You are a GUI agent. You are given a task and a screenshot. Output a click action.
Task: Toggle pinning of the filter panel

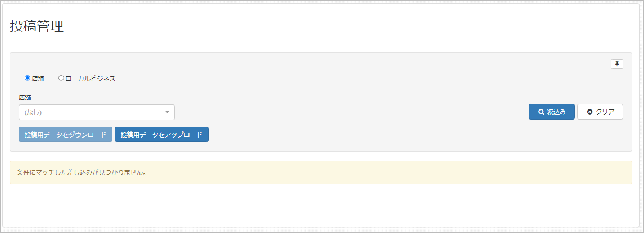[617, 64]
